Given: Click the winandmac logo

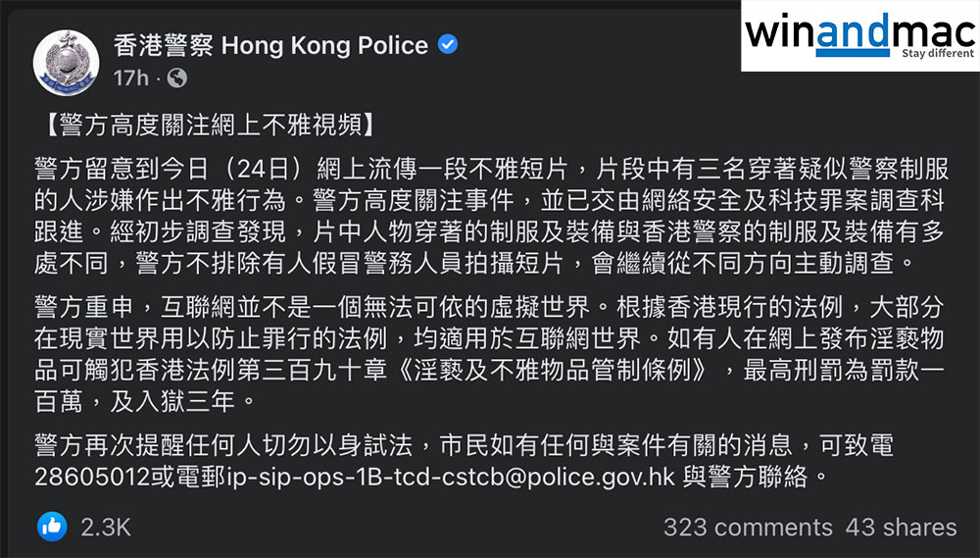Looking at the screenshot, I should point(858,36).
